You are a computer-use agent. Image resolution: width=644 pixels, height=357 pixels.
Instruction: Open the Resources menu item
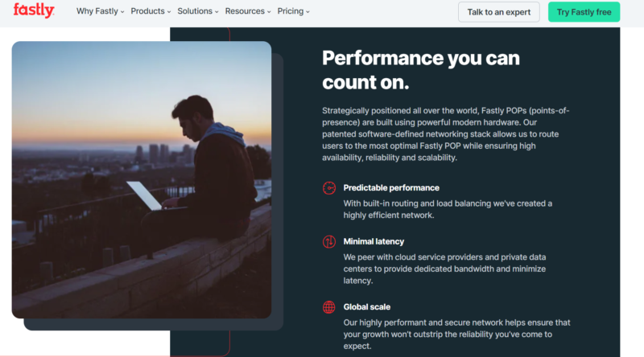coord(245,11)
